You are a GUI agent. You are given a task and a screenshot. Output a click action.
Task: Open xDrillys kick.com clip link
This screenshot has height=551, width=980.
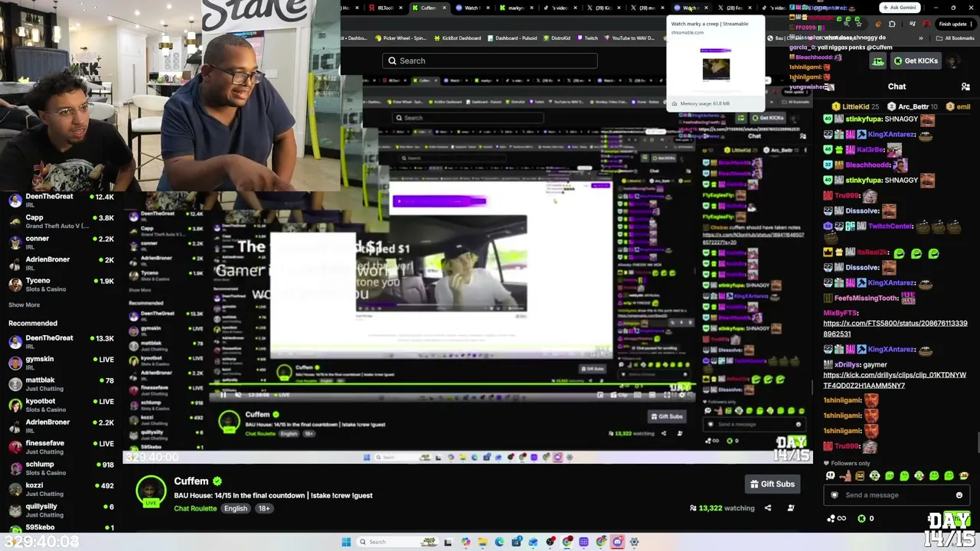895,380
